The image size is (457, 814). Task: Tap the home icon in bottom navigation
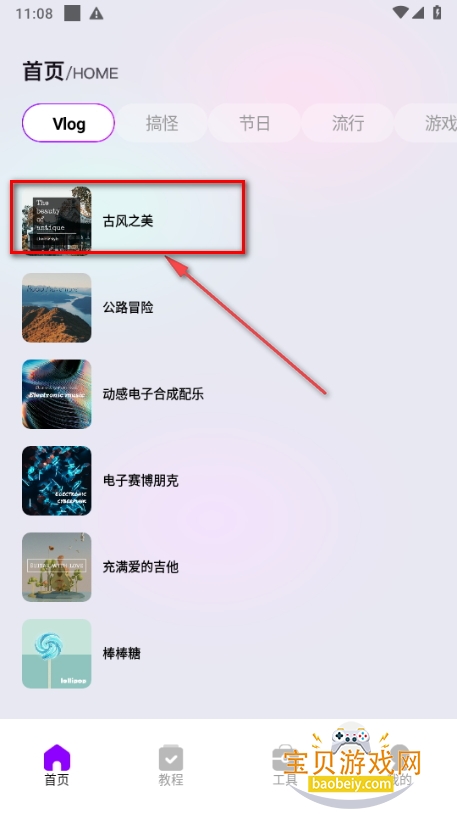[x=57, y=757]
